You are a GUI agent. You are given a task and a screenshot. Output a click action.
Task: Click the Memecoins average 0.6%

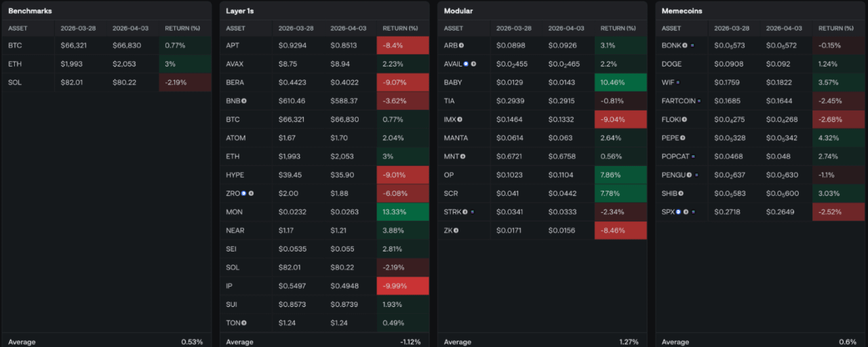tap(848, 342)
